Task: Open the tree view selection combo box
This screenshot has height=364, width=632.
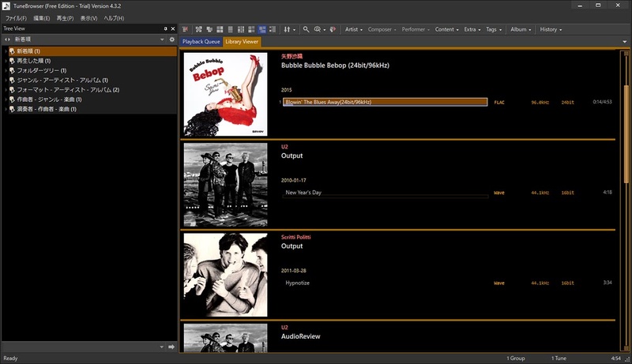Action: (89, 39)
